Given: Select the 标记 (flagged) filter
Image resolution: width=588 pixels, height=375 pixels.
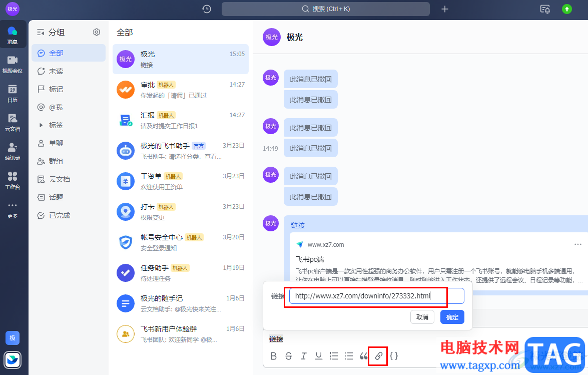Looking at the screenshot, I should click(69, 89).
